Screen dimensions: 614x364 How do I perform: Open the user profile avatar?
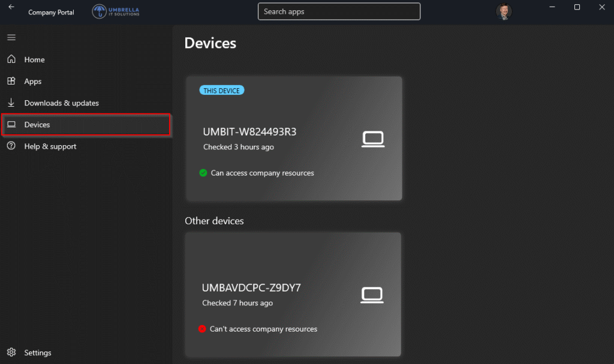tap(504, 12)
